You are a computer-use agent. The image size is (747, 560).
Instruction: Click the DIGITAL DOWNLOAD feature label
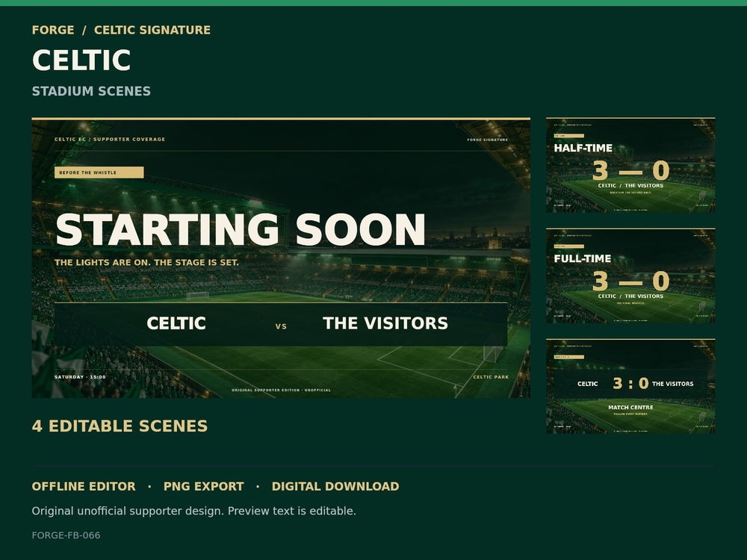(x=335, y=486)
